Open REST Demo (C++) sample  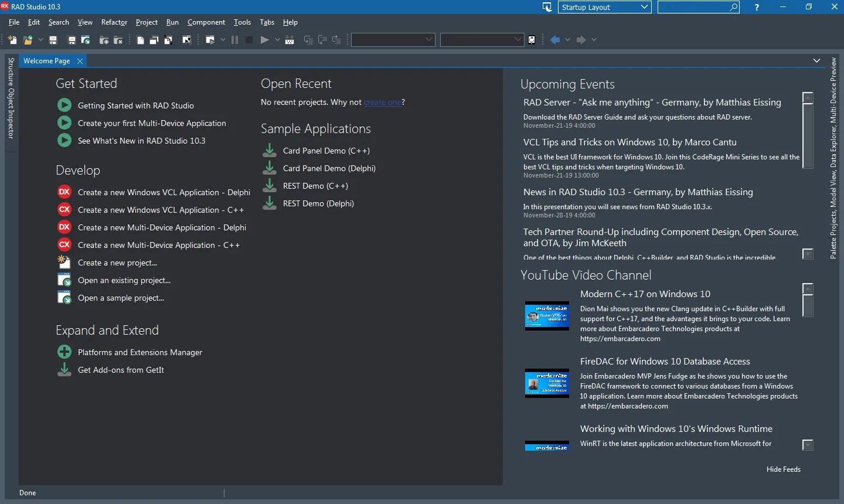[315, 186]
